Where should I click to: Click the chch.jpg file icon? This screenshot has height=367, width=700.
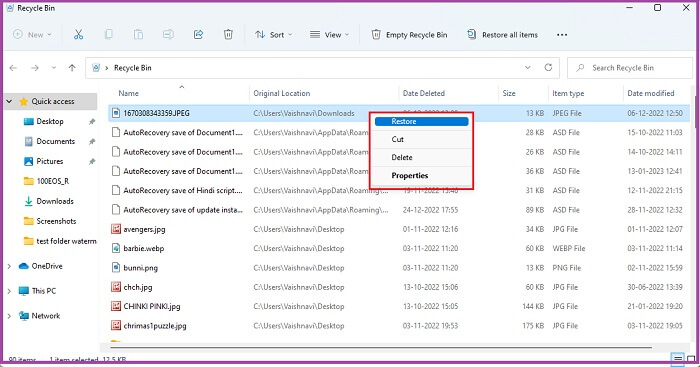[x=116, y=287]
